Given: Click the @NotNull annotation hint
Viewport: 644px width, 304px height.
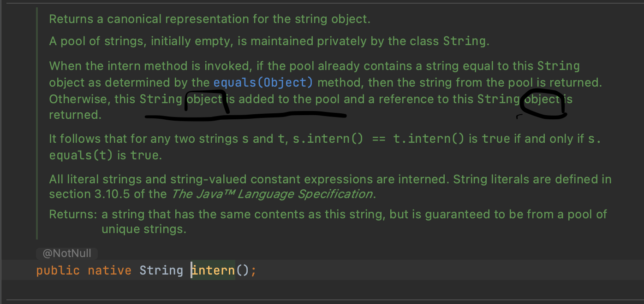Looking at the screenshot, I should [x=67, y=253].
